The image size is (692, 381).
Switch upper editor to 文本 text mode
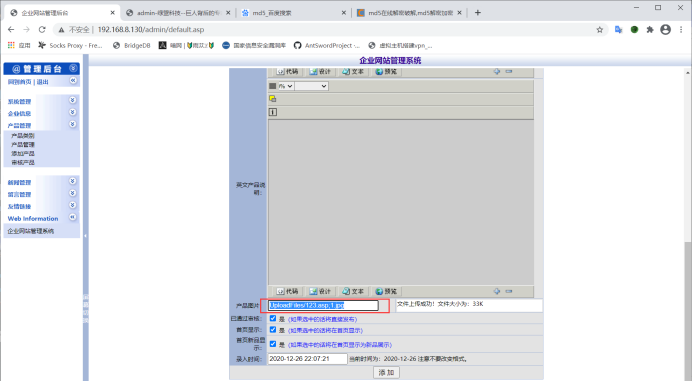point(353,71)
